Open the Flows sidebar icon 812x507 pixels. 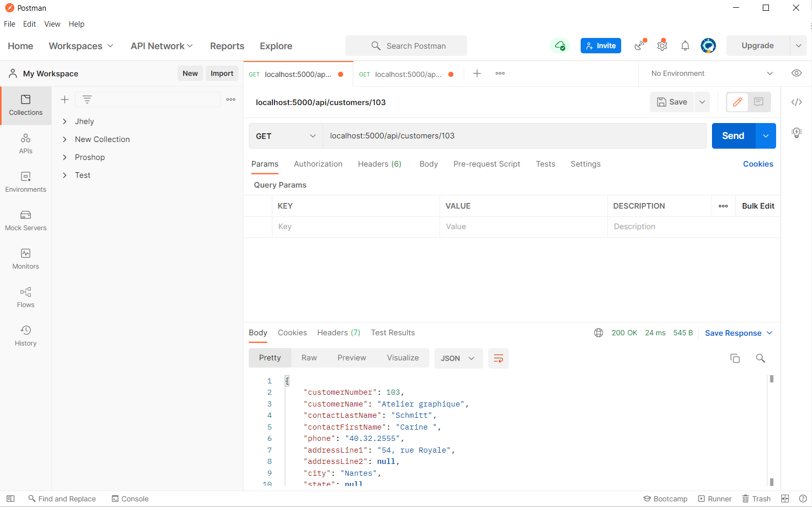[26, 297]
